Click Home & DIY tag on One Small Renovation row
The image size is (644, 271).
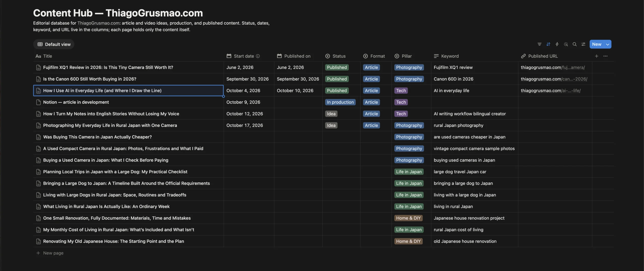408,218
